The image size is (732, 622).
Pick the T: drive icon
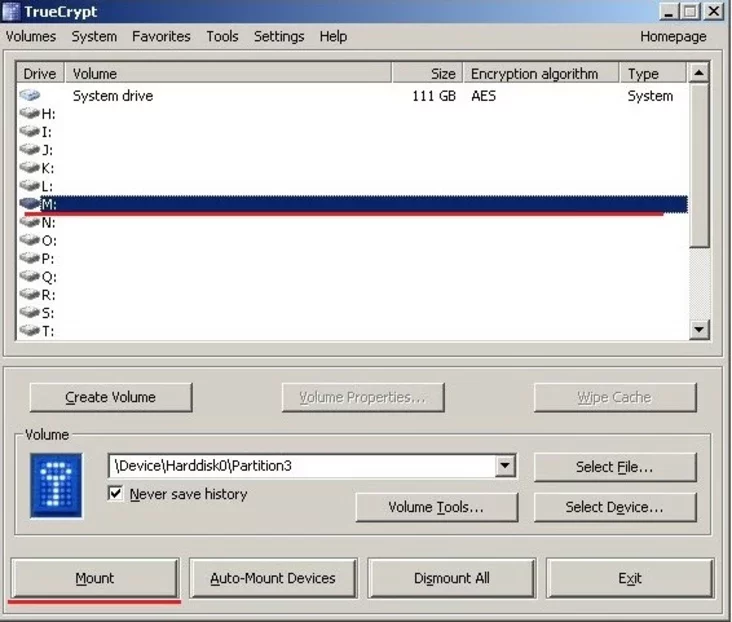pyautogui.click(x=29, y=331)
